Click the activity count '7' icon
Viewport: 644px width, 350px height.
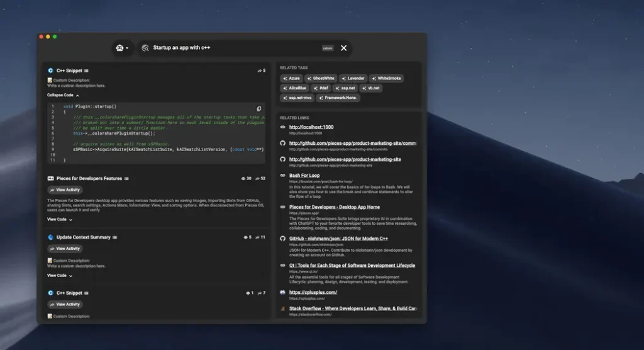tap(261, 293)
